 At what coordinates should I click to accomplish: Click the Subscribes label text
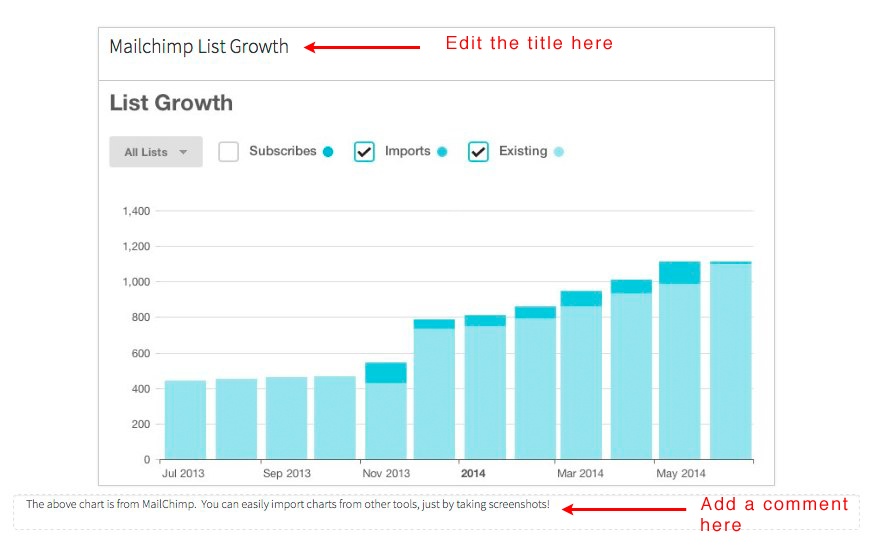[x=283, y=151]
